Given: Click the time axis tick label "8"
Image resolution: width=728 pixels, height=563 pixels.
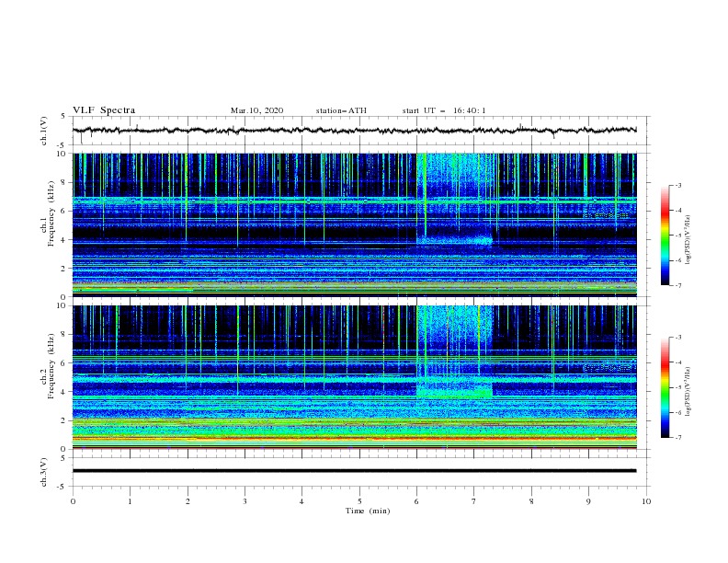Looking at the screenshot, I should click(x=531, y=501).
